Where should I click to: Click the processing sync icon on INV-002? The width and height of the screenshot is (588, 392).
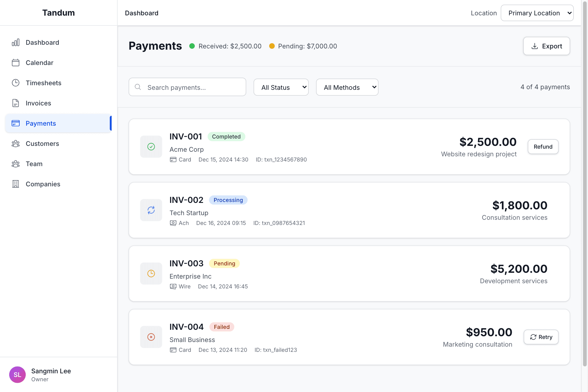tap(151, 210)
